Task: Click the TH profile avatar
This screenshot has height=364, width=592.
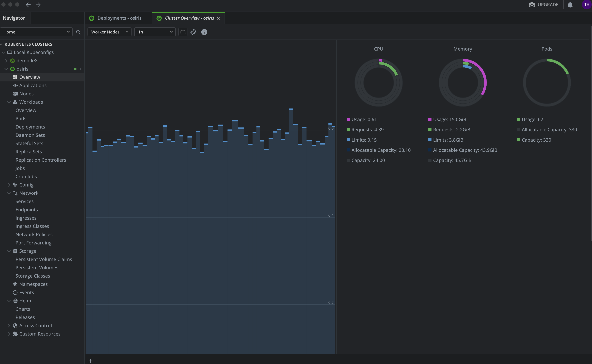Action: point(586,5)
